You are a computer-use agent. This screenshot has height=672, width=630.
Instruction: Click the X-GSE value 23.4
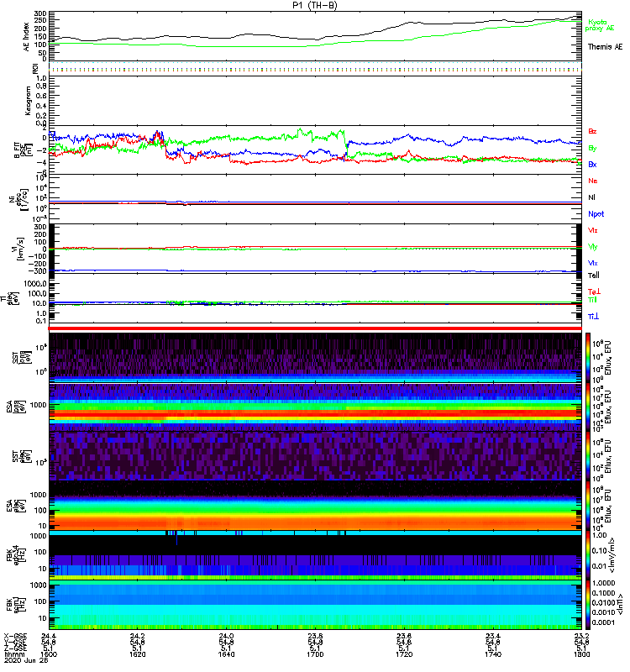coord(493,636)
